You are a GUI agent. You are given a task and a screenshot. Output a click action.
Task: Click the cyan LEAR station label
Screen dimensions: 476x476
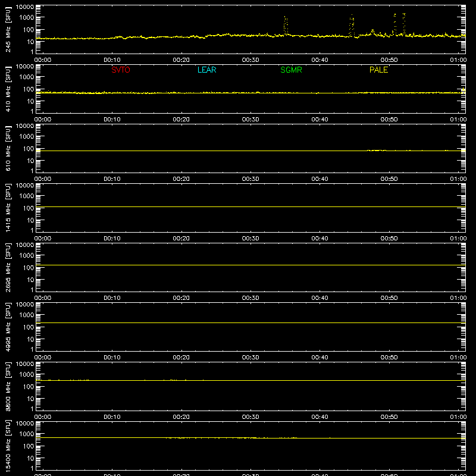pos(206,70)
